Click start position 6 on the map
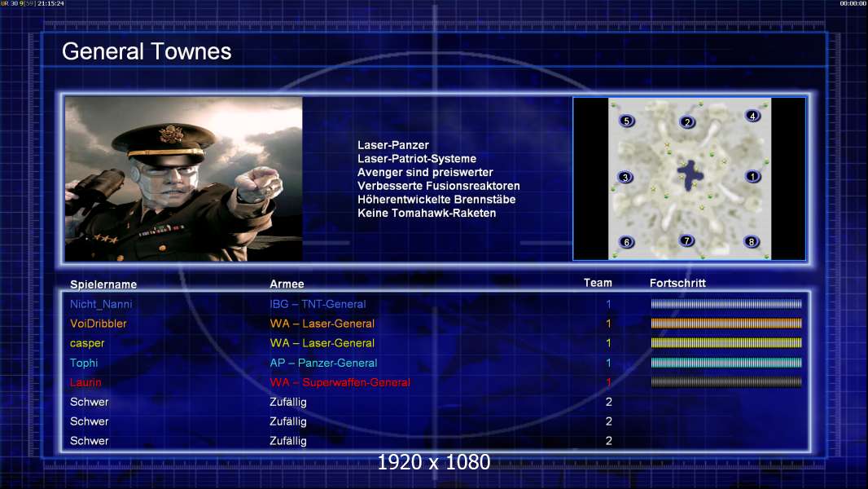 (x=627, y=242)
